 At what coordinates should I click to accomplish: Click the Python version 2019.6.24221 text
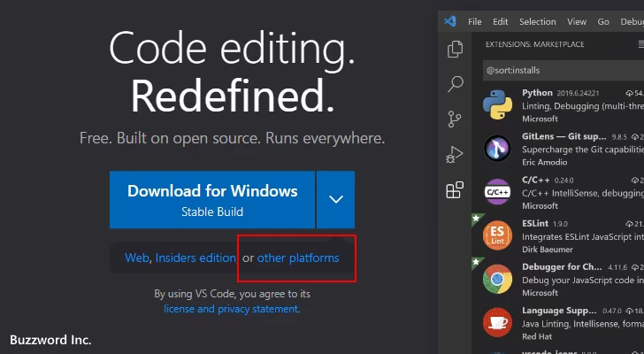tap(578, 93)
